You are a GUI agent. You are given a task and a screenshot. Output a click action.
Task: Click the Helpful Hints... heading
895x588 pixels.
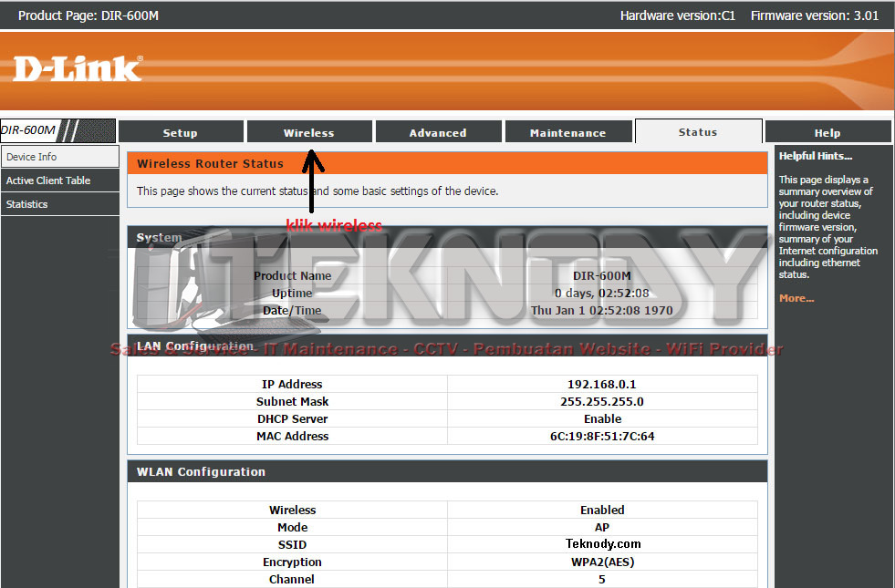(815, 156)
